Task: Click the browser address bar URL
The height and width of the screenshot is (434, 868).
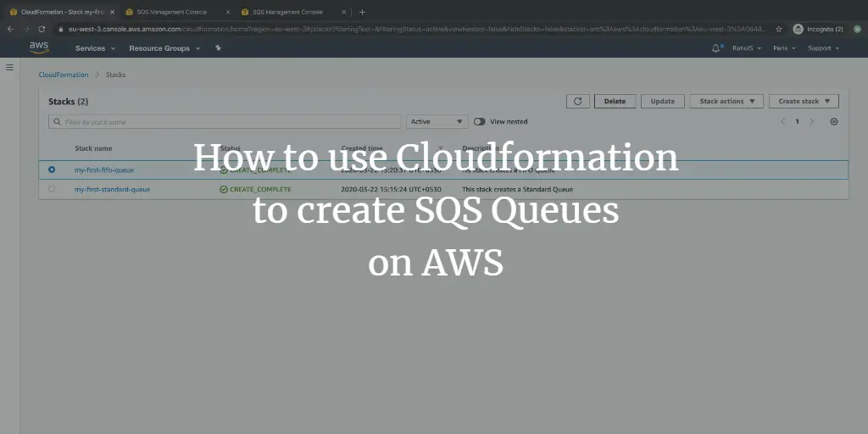Action: click(x=417, y=29)
